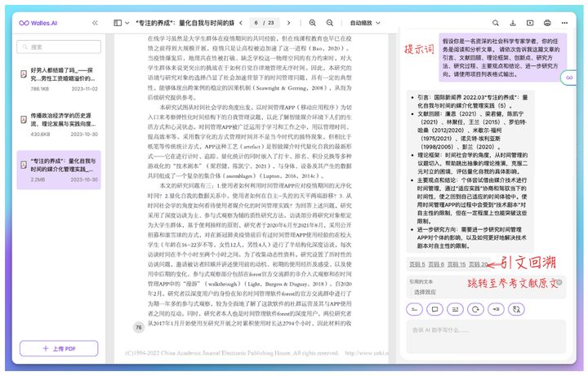Zoom in on the PDF

[312, 23]
